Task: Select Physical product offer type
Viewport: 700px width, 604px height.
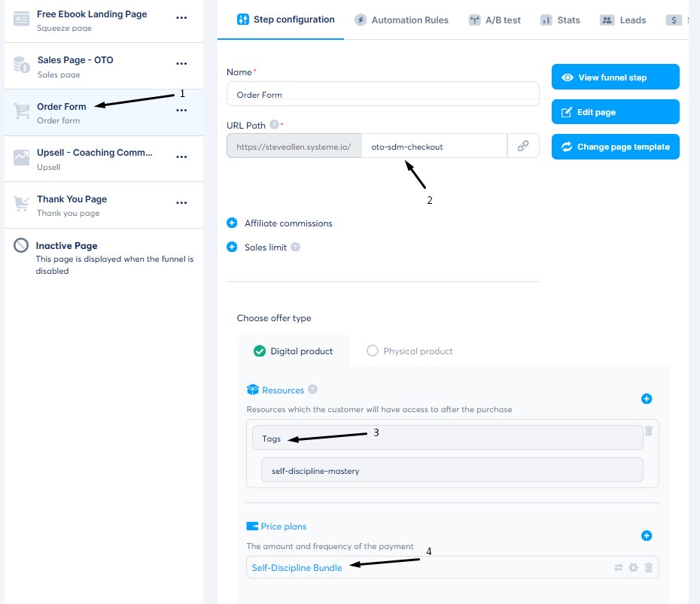Action: (410, 351)
